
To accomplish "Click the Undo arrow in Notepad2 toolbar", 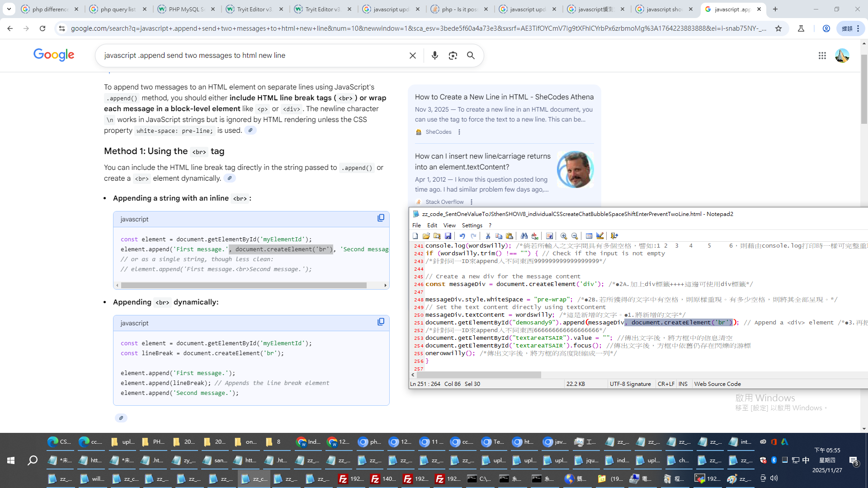I will tap(462, 236).
